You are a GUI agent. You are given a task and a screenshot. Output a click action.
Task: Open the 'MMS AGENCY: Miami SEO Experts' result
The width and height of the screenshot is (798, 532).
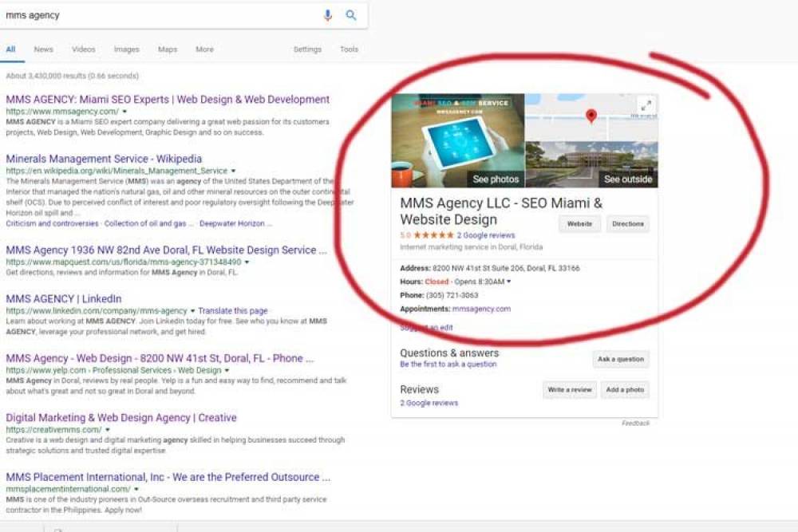pos(168,99)
